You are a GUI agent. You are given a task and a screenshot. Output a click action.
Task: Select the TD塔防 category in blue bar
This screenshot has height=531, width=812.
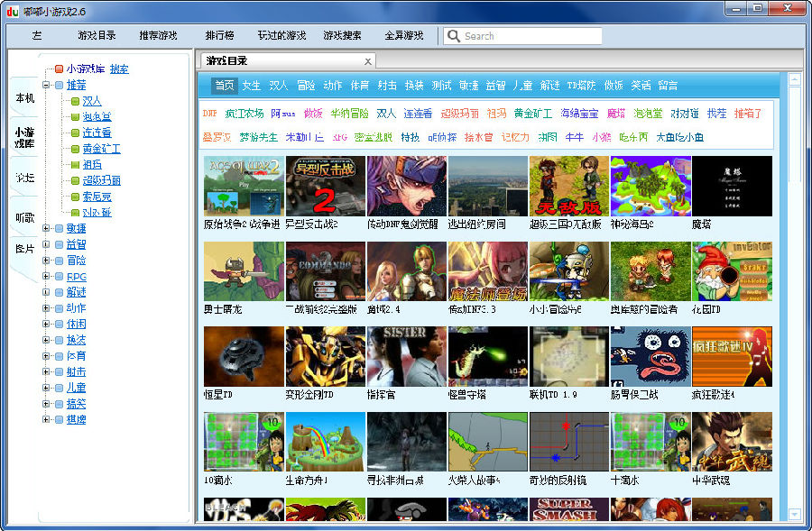pos(581,86)
